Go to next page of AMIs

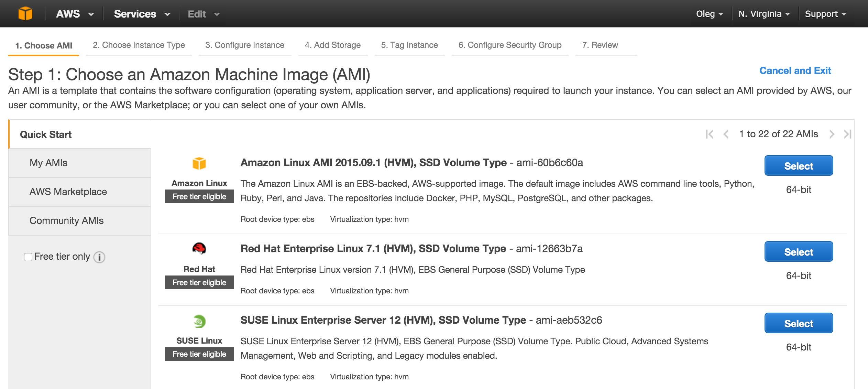(x=832, y=134)
